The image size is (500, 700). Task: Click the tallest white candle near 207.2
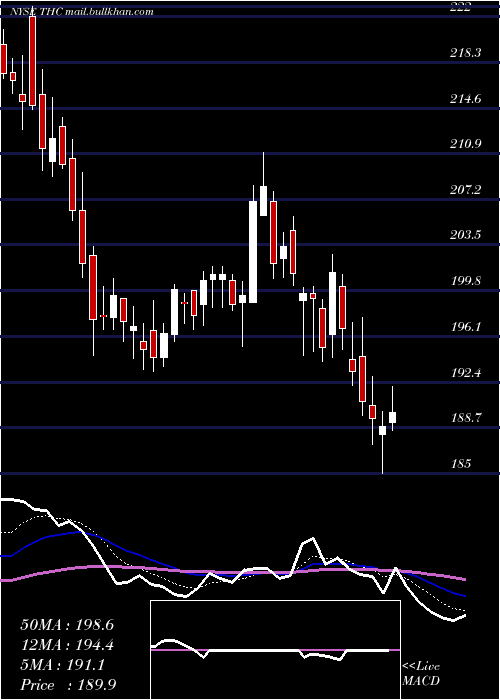tap(253, 252)
